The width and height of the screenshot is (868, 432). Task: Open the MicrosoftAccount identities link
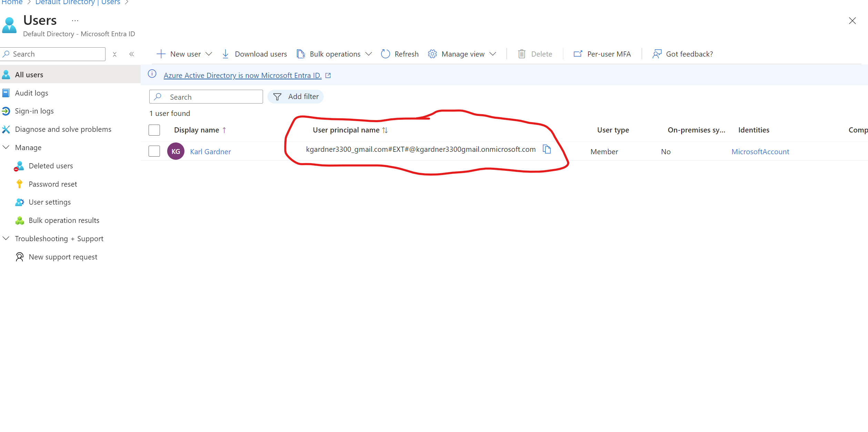point(760,151)
